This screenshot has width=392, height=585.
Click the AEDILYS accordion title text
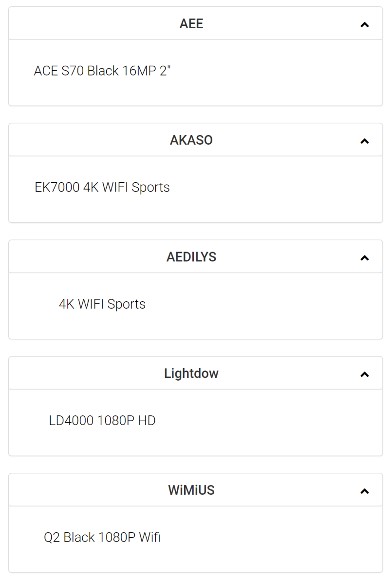click(x=191, y=257)
